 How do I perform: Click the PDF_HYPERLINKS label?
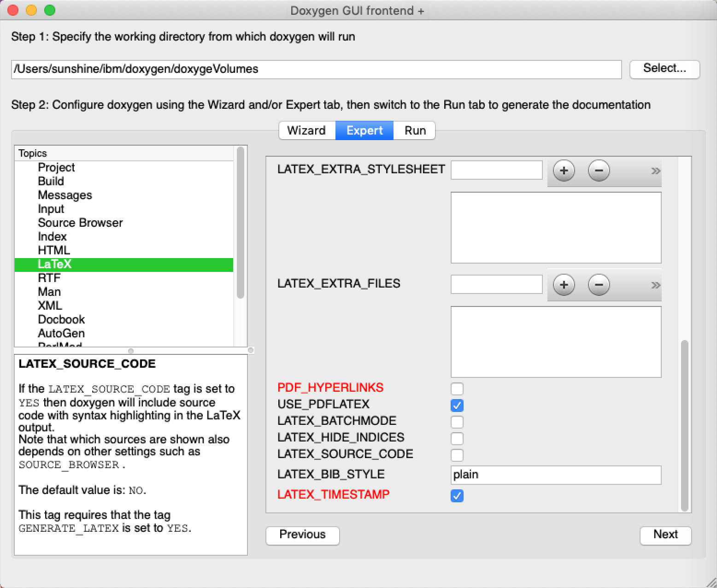point(330,388)
